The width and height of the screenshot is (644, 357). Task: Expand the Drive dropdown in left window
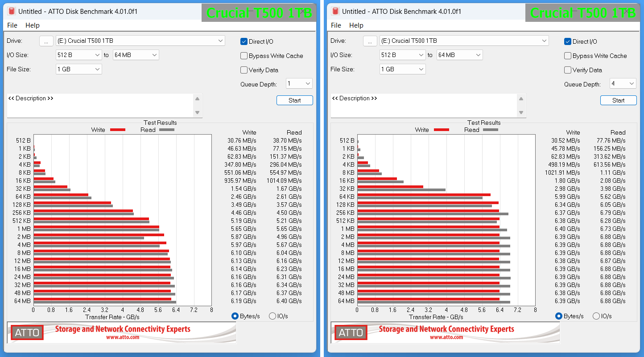(140, 41)
